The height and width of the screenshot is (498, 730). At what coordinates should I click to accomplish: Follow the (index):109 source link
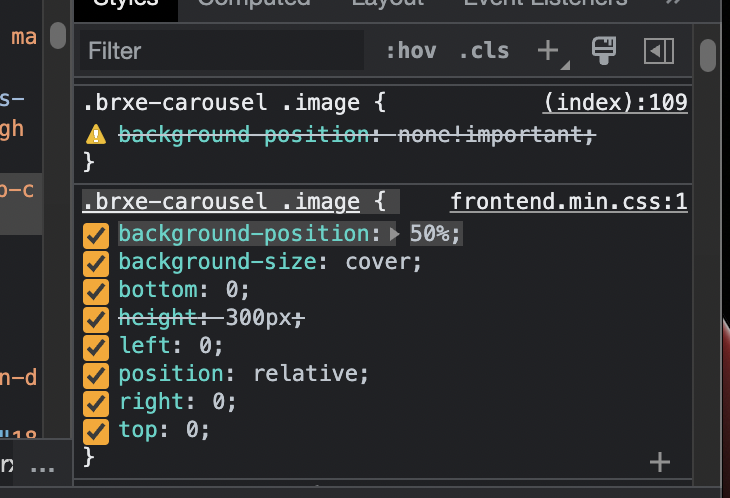[x=615, y=103]
